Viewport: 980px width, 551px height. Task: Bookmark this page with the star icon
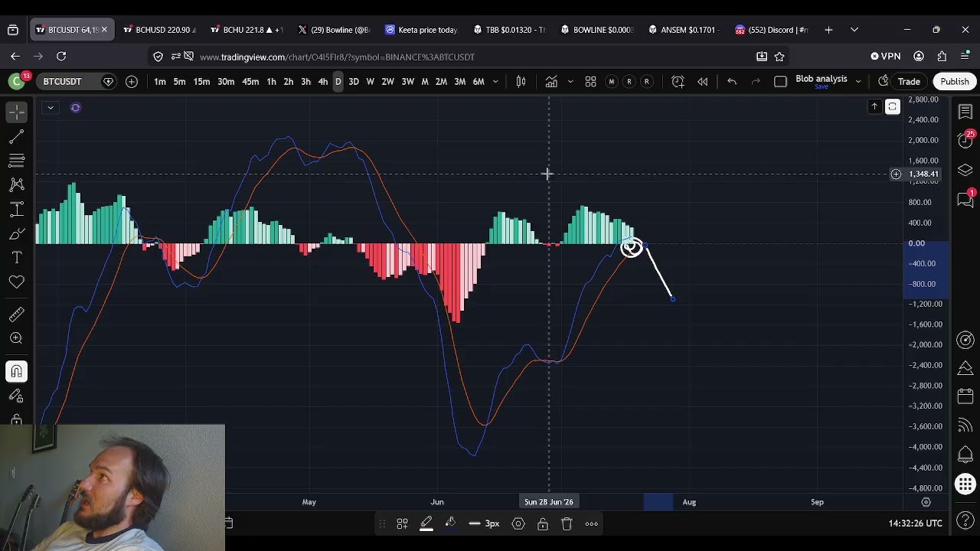779,57
